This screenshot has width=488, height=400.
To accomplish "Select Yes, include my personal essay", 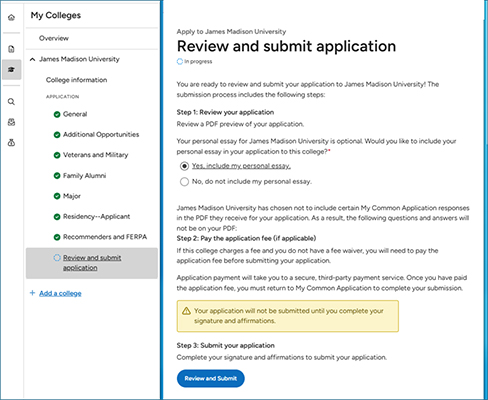I will [184, 166].
